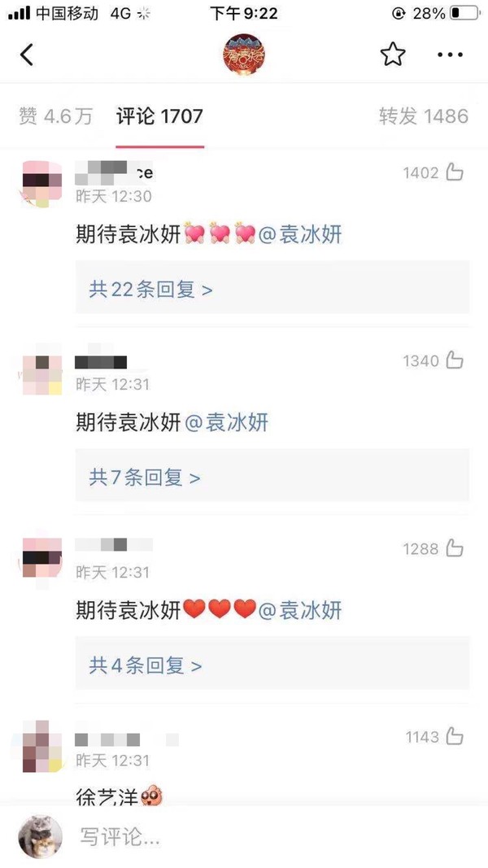
Task: Like the comment with 1402 likes
Action: click(x=455, y=172)
